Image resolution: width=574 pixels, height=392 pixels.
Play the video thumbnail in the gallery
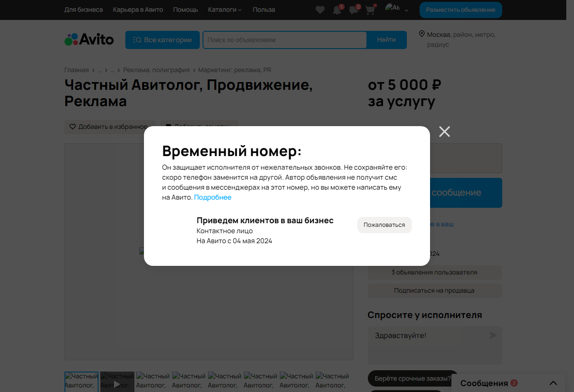coord(117,382)
